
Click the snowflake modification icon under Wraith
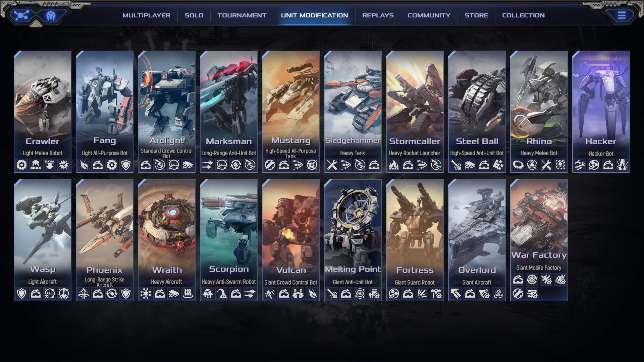(146, 294)
